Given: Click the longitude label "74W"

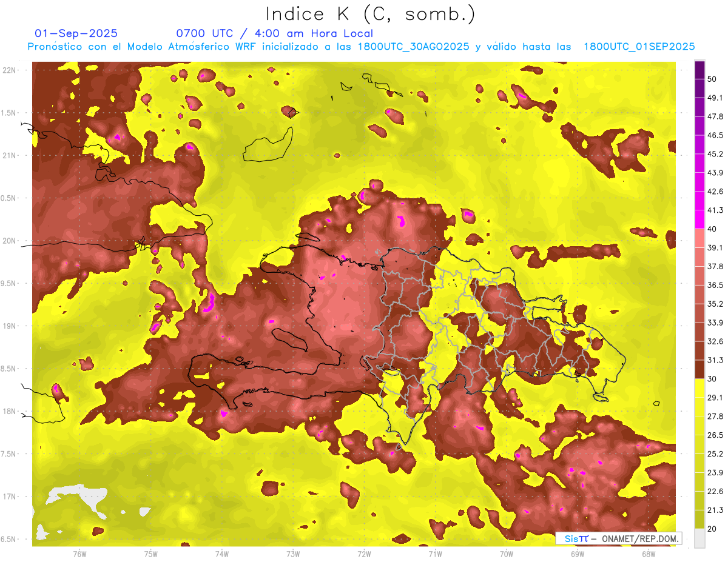Looking at the screenshot, I should point(222,554).
